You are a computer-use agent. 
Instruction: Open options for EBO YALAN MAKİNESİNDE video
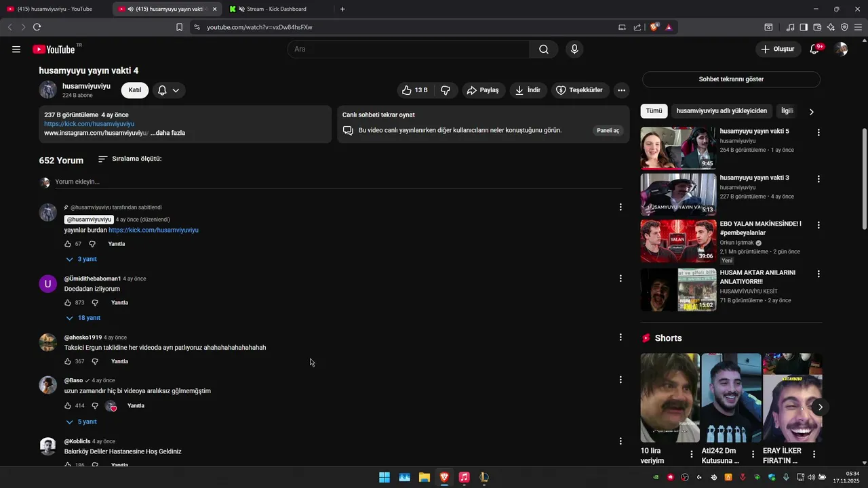click(x=818, y=225)
